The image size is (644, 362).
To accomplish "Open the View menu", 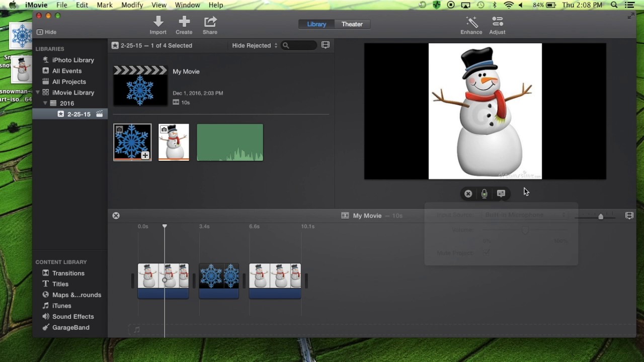I will tap(159, 5).
